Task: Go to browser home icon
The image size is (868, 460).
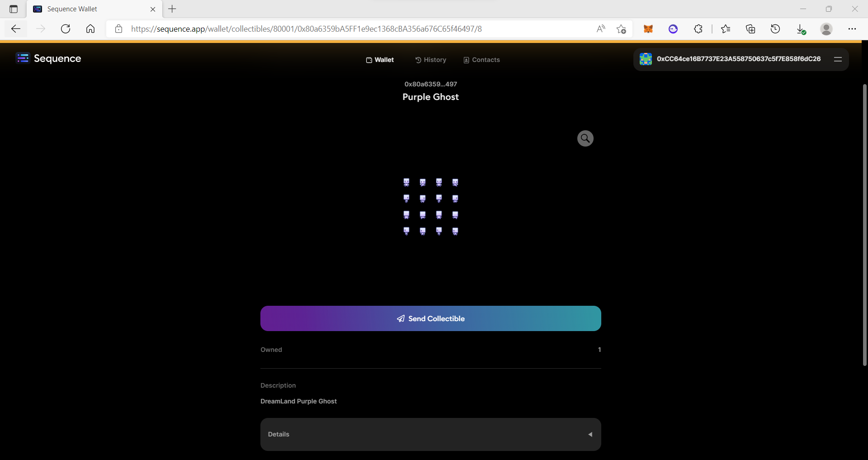Action: (x=90, y=29)
